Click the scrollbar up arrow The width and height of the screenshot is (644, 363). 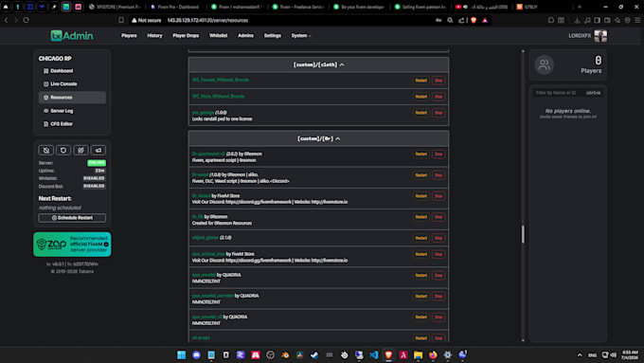tap(523, 51)
